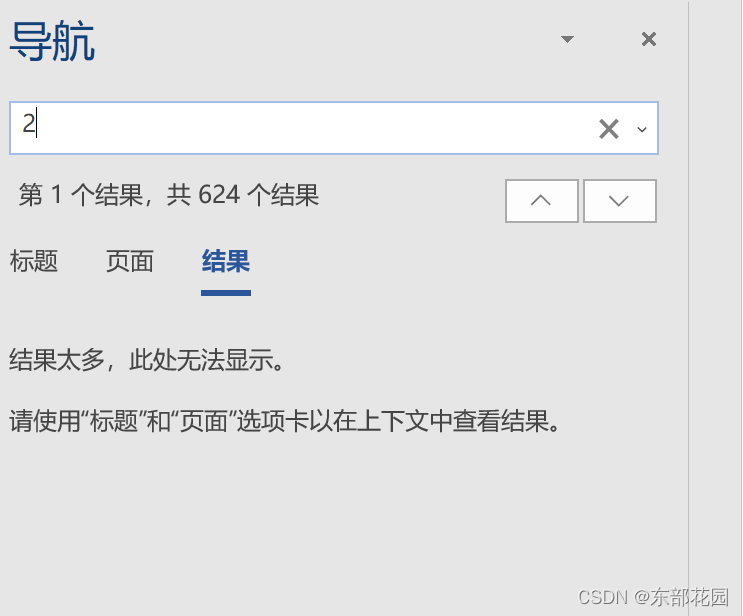Click the CSDN @东部花园 watermark
The height and width of the screenshot is (616, 743).
pyautogui.click(x=653, y=597)
